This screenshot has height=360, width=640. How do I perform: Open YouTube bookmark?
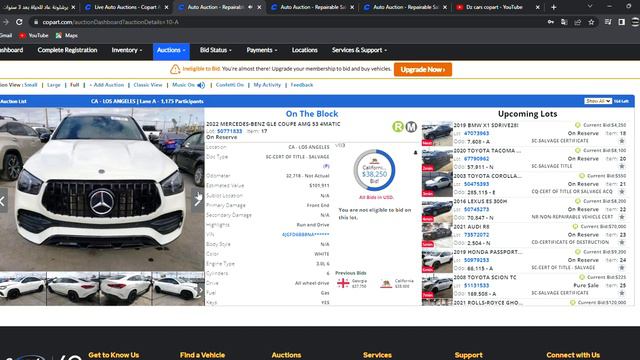[33, 36]
